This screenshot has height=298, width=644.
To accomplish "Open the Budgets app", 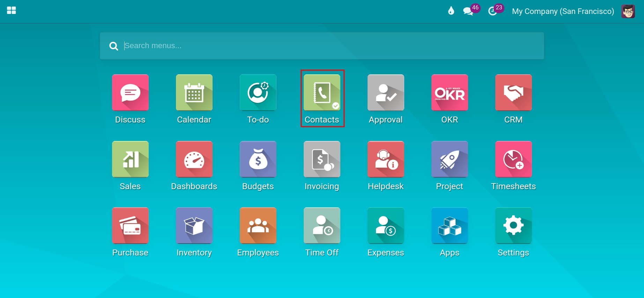I will [258, 159].
